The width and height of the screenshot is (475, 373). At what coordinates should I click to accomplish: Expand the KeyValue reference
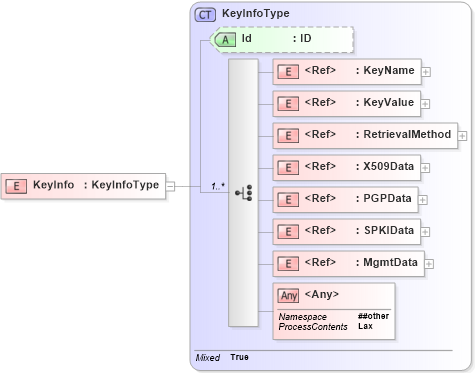425,104
